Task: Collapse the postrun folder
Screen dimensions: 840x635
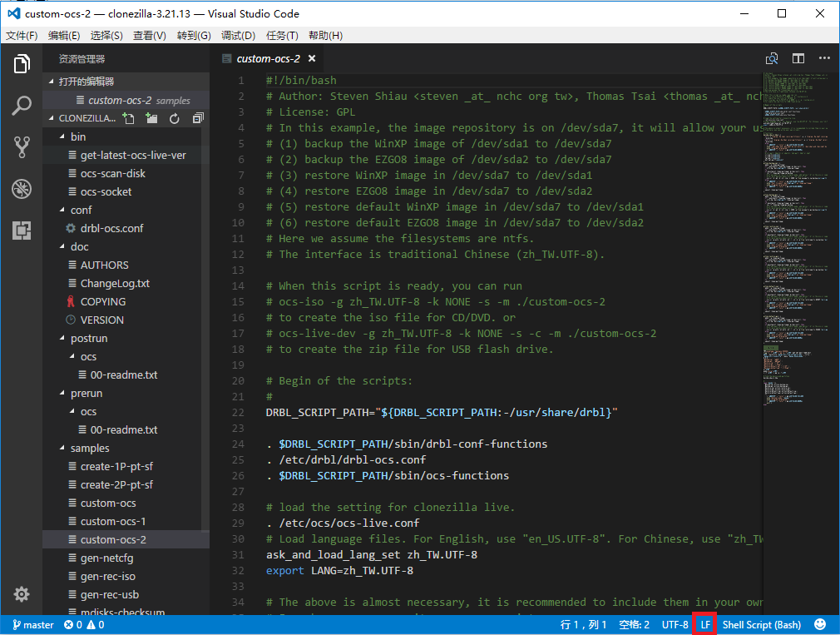Action: [89, 338]
